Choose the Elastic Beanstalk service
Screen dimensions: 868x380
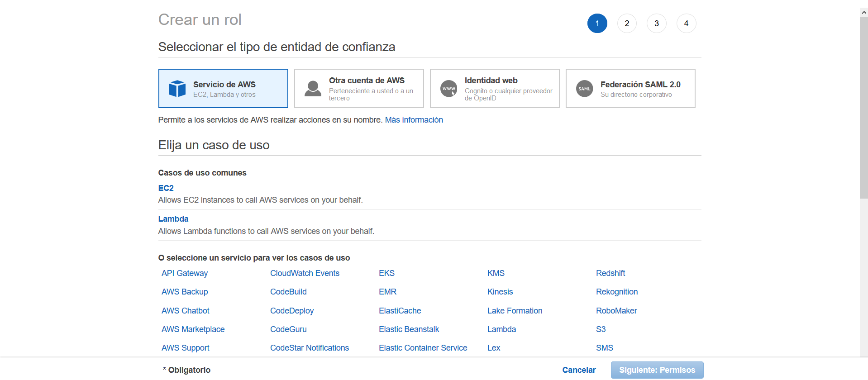coord(409,329)
